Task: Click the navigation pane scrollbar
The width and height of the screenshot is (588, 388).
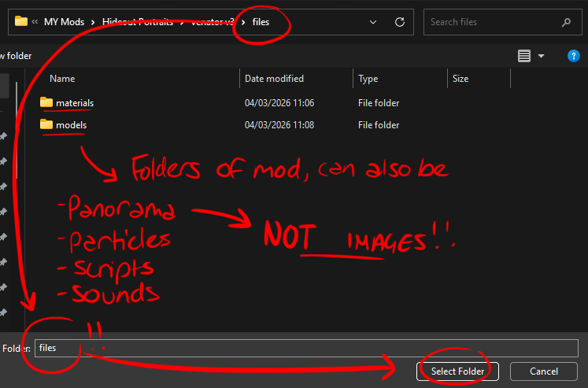Action: tap(17, 131)
